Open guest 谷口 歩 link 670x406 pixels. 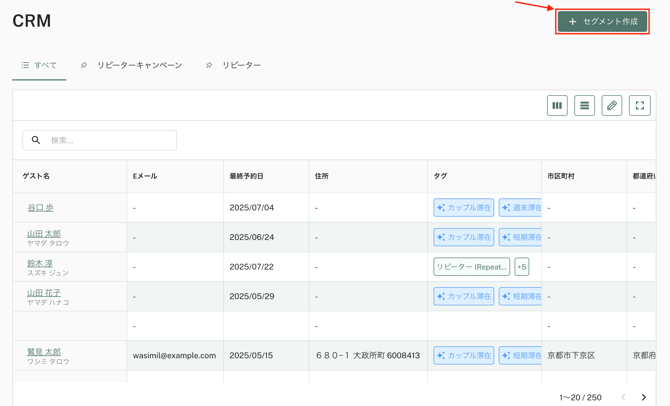coord(41,208)
